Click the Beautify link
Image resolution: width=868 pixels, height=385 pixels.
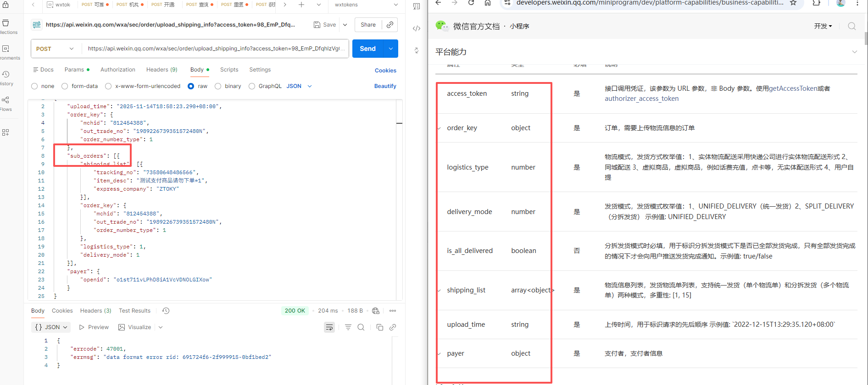click(x=385, y=86)
